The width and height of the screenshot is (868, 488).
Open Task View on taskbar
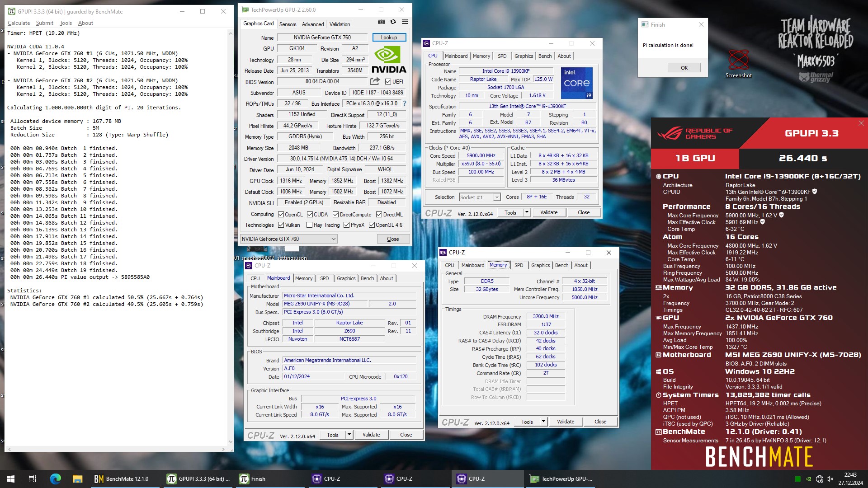pyautogui.click(x=33, y=479)
